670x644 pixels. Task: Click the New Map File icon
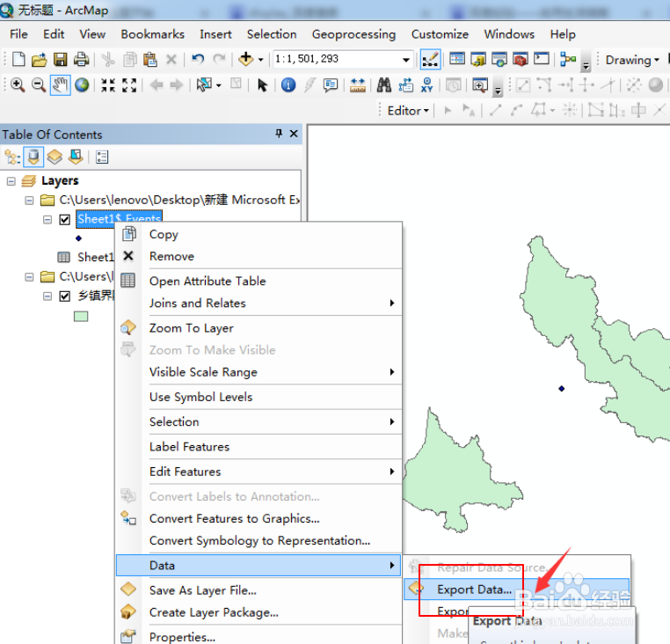click(x=18, y=59)
